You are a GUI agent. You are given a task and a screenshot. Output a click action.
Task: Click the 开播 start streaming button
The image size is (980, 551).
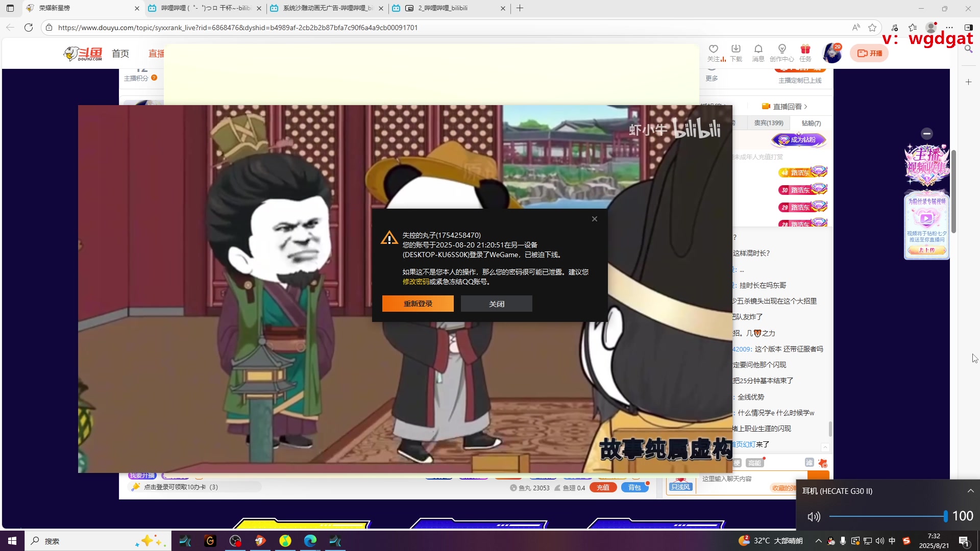(x=869, y=53)
